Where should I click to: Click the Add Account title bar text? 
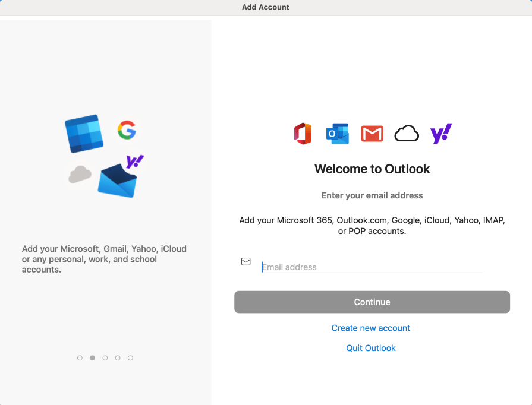[265, 7]
